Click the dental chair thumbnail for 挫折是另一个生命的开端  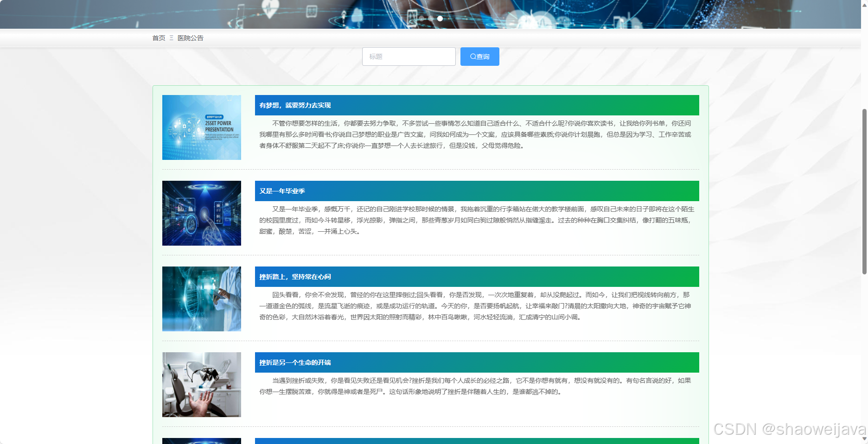coord(202,385)
